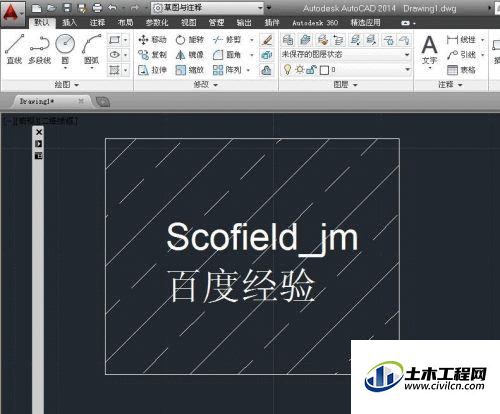Click the Trim (修剪) tool
The image size is (500, 414).
227,40
